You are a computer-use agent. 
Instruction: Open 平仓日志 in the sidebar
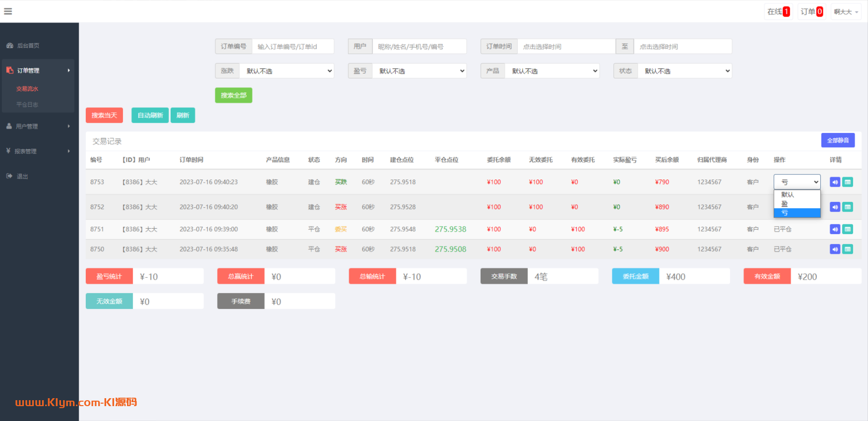27,105
